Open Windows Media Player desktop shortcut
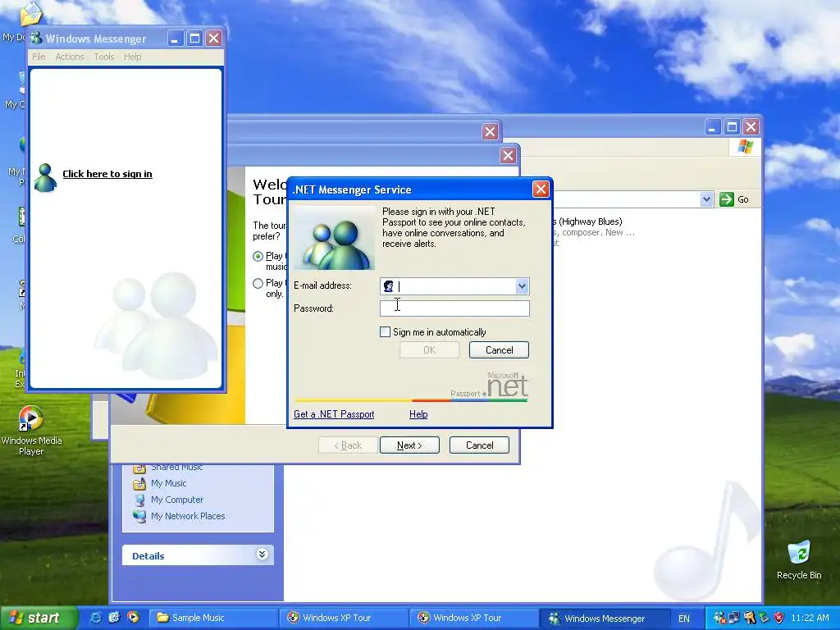This screenshot has width=840, height=630. (x=31, y=431)
